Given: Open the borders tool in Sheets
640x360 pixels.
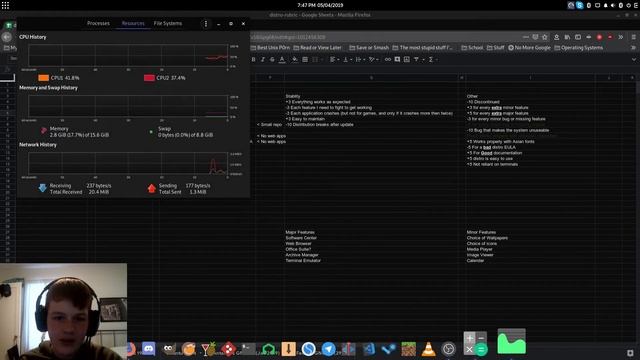Looking at the screenshot, I should (305, 60).
